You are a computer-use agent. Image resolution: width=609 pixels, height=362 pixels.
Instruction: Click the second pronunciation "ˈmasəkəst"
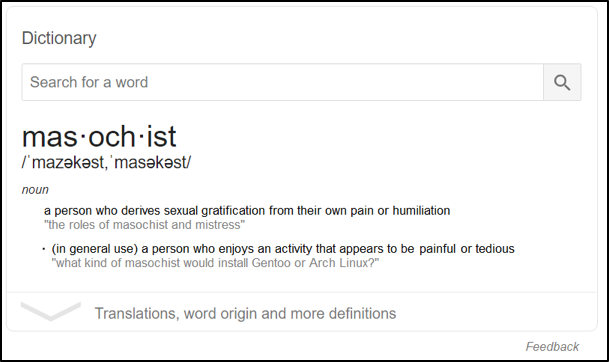click(149, 162)
